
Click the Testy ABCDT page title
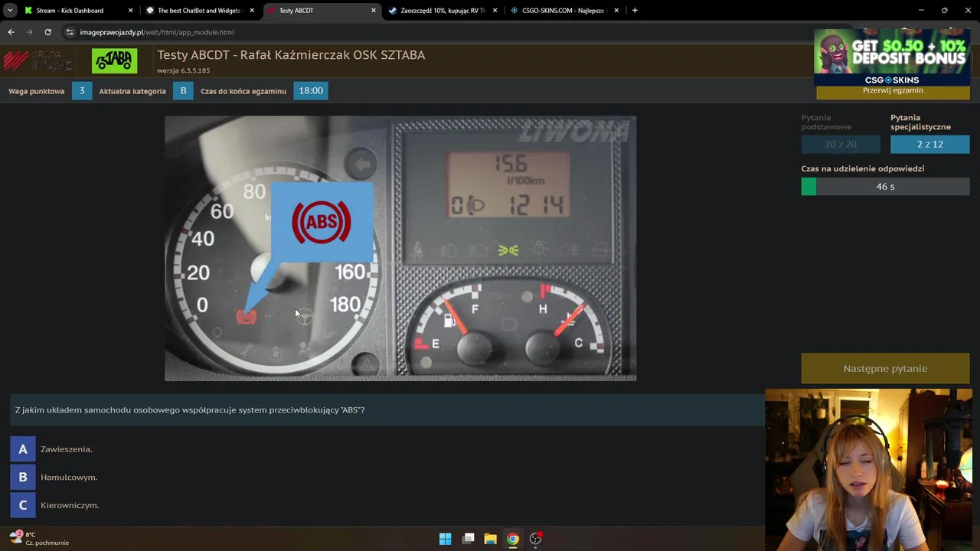point(291,55)
